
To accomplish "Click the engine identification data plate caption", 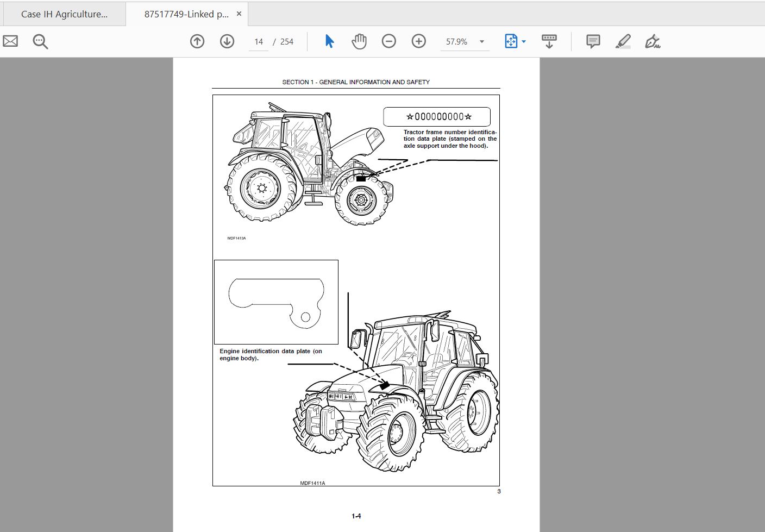I will pyautogui.click(x=271, y=354).
